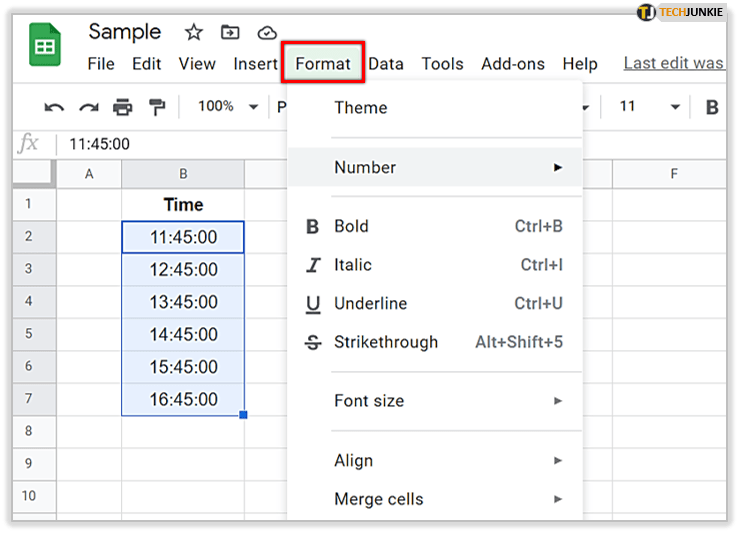Select cell containing 14:45:00
This screenshot has height=533, width=739.
pyautogui.click(x=183, y=335)
